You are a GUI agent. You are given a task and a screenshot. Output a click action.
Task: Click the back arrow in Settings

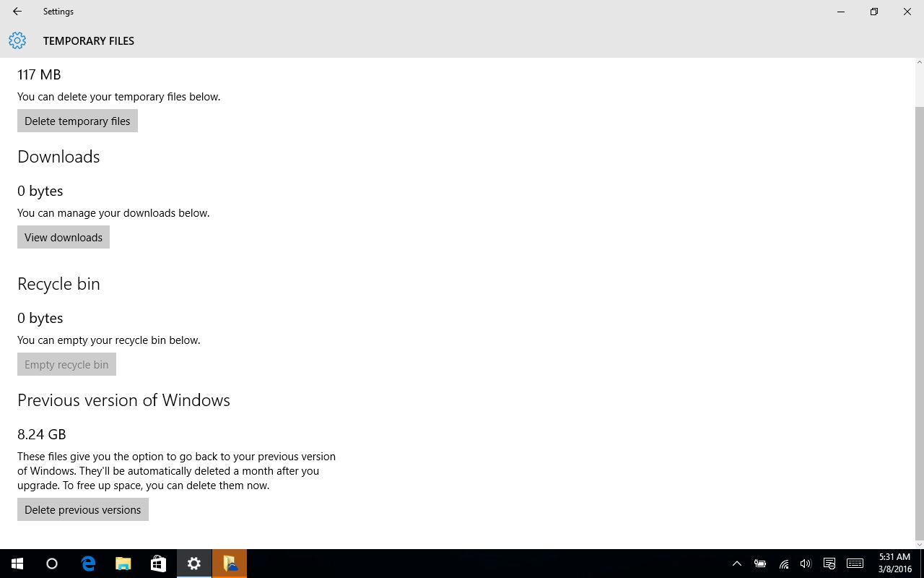16,12
